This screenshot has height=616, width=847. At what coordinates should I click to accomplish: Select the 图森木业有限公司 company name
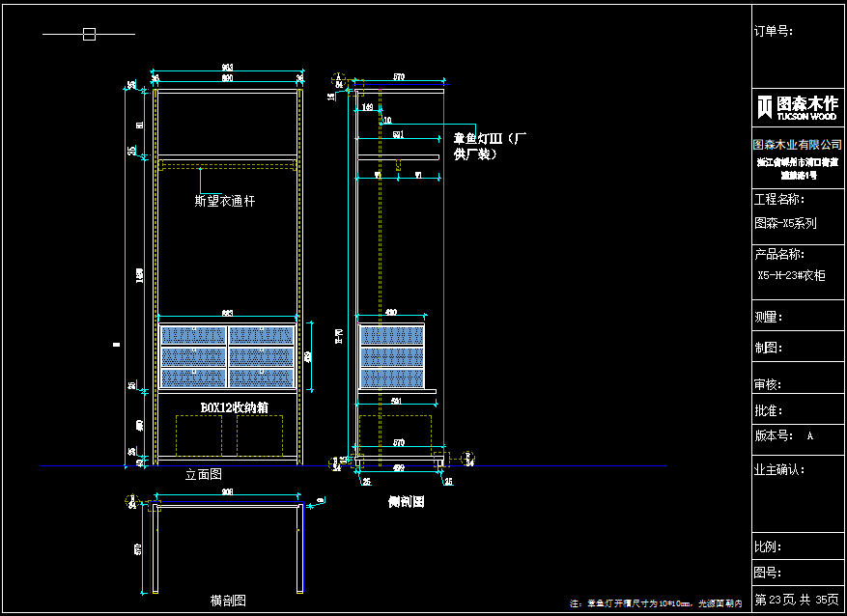[797, 144]
